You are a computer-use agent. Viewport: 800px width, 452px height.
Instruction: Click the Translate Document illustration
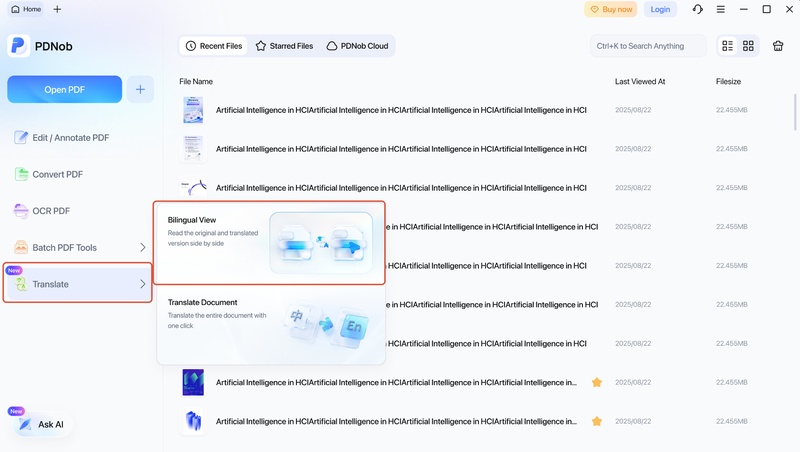327,325
